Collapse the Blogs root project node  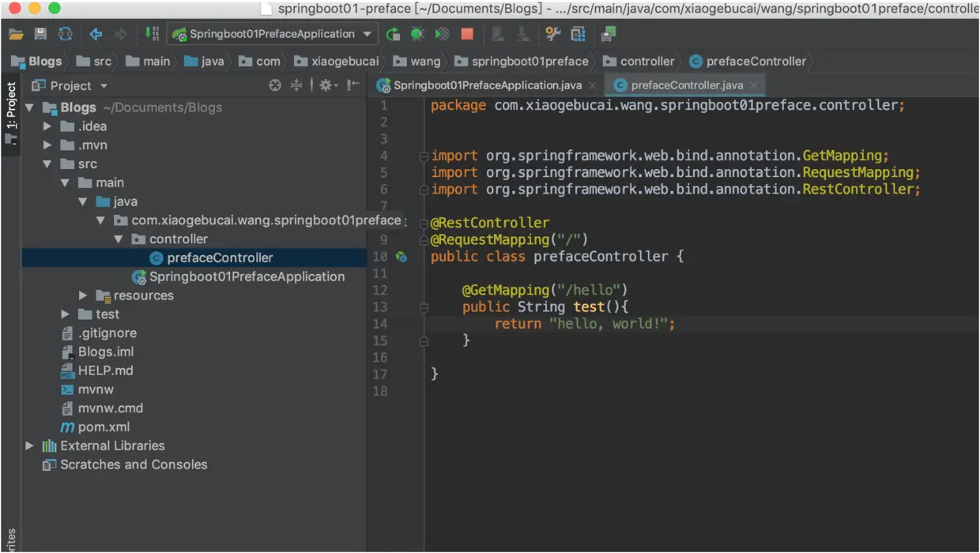point(29,107)
